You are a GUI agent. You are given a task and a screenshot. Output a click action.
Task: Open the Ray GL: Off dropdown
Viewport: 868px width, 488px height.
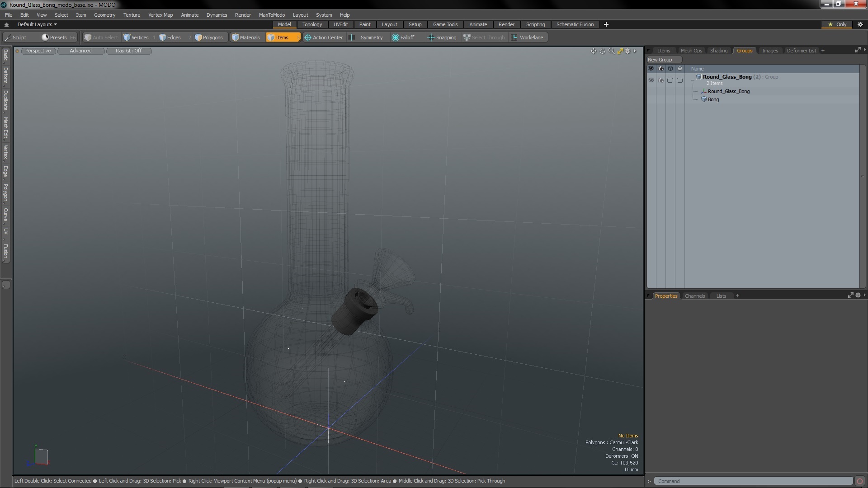coord(128,51)
